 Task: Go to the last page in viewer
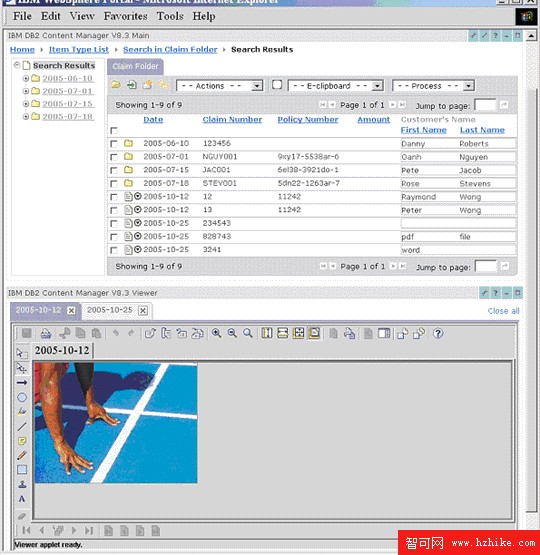coord(89,530)
